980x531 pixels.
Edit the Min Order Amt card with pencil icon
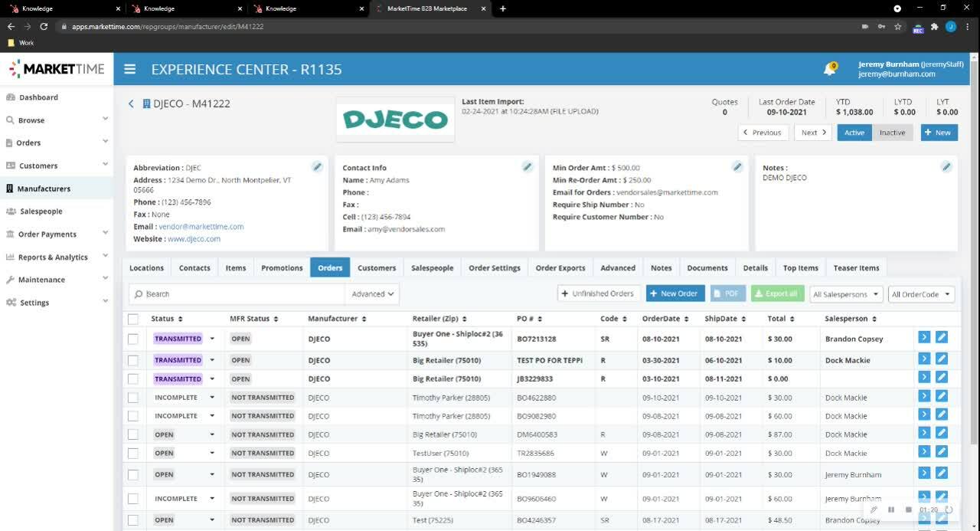[x=737, y=166]
